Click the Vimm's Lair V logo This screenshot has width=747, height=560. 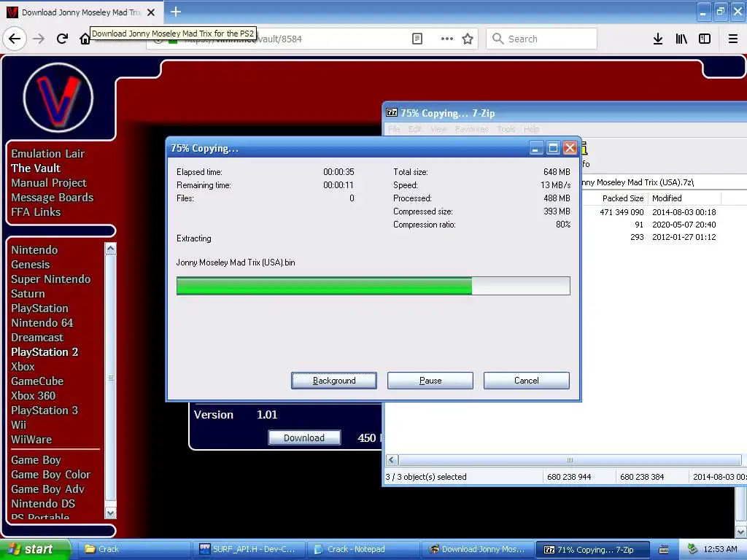[x=58, y=98]
